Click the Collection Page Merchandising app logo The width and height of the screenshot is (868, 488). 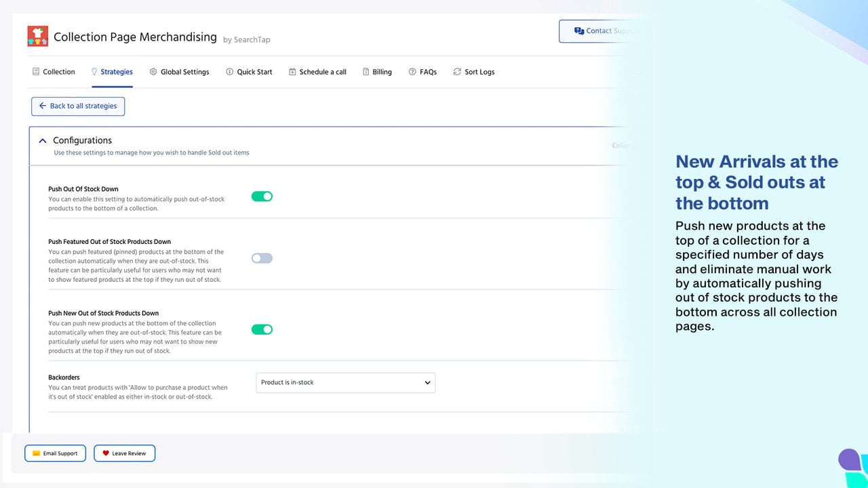(x=37, y=36)
